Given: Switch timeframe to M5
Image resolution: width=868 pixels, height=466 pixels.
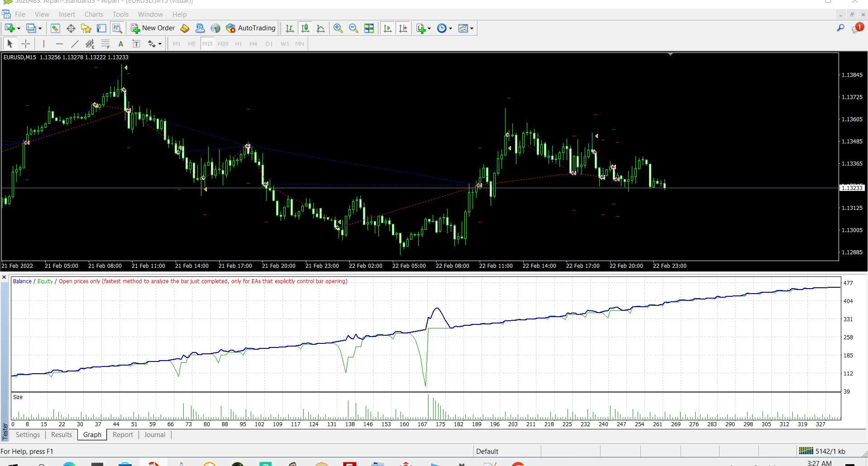Looking at the screenshot, I should [192, 44].
